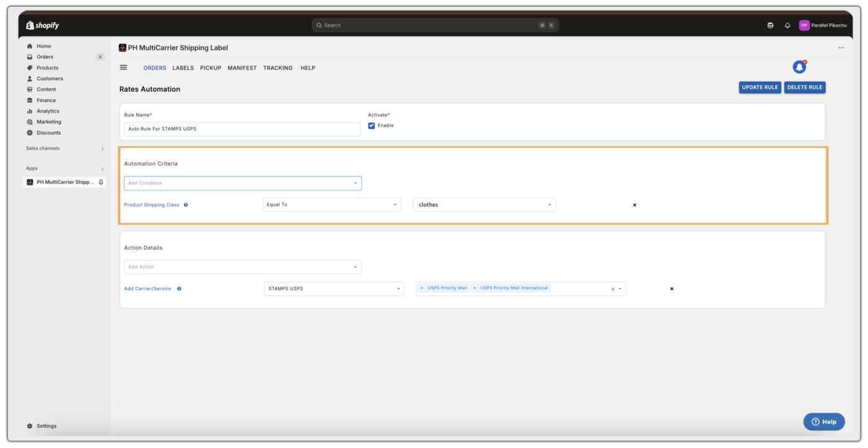868x448 pixels.
Task: Switch to the LABELS tab
Action: click(x=183, y=68)
